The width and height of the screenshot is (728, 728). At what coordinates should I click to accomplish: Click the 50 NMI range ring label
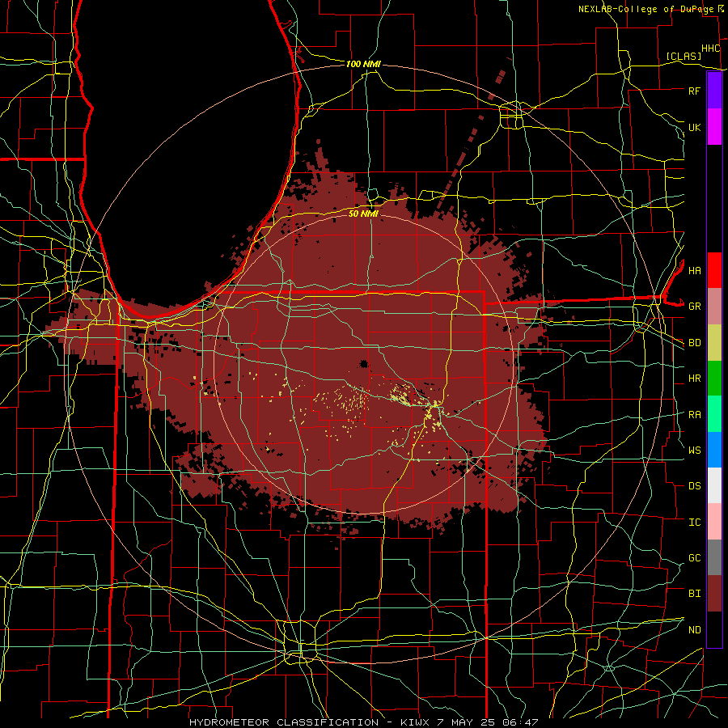[363, 214]
